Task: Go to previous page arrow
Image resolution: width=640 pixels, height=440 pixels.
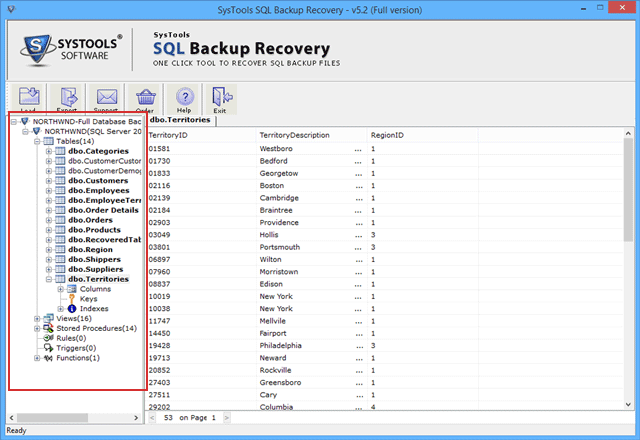Action: [152, 418]
